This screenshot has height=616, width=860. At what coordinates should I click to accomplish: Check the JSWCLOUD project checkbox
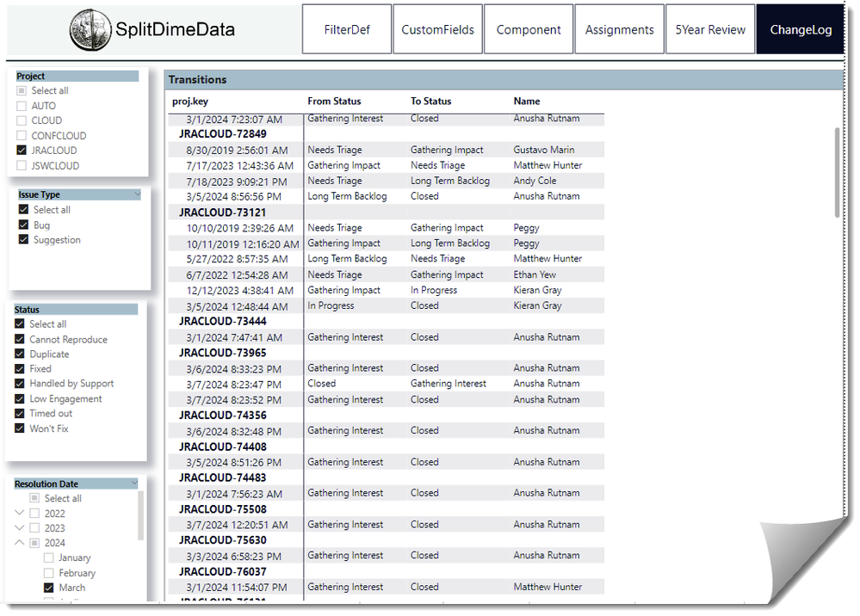pos(22,165)
